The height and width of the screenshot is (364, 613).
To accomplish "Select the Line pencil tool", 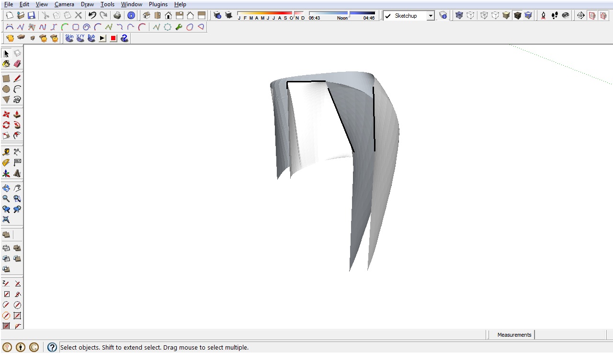I will (17, 79).
